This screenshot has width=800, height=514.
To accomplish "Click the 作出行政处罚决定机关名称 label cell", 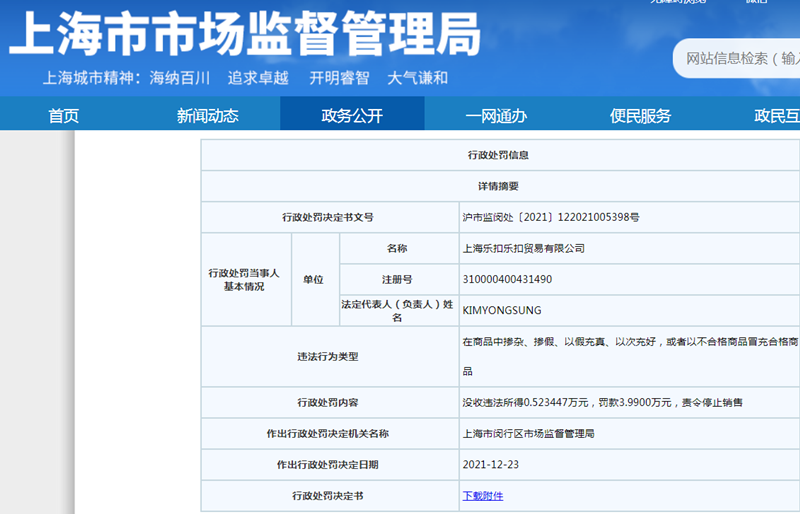I will [x=330, y=434].
